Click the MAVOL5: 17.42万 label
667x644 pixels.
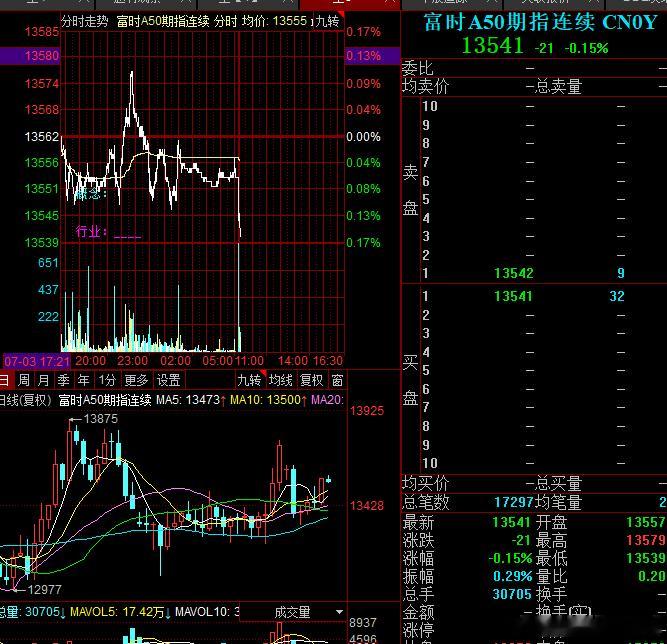[x=120, y=612]
